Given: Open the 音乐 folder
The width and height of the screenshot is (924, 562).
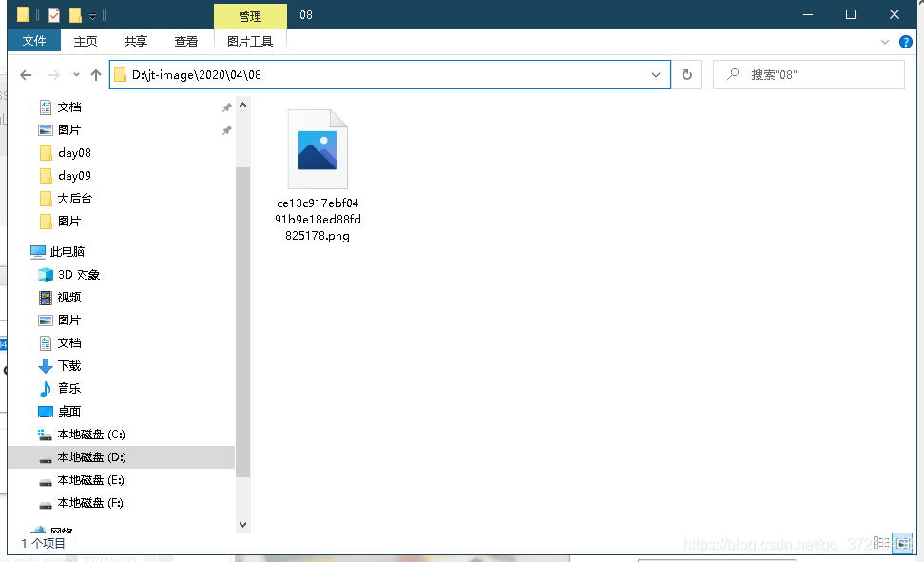Looking at the screenshot, I should [69, 389].
